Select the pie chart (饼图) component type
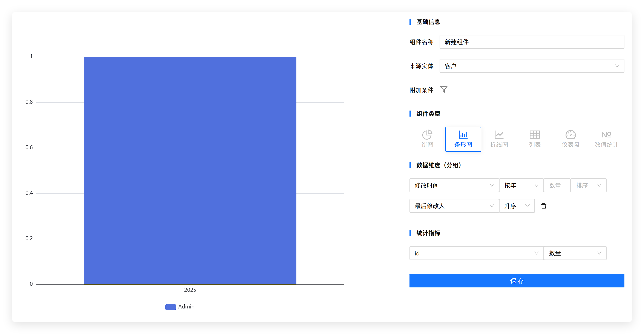Viewport: 644px width, 334px height. (427, 139)
